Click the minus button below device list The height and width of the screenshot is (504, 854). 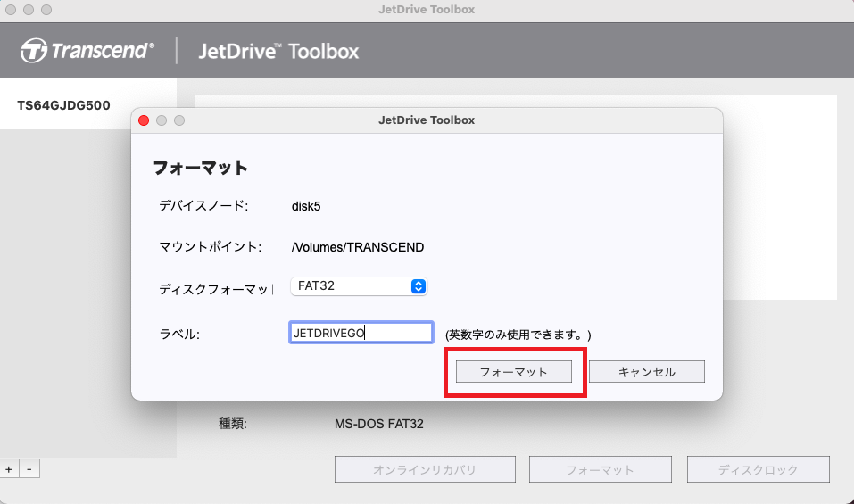pos(29,468)
